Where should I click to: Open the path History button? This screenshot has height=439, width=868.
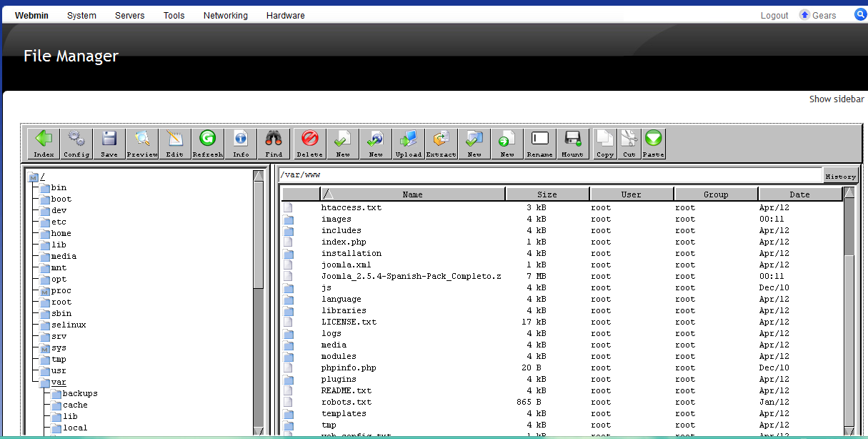pos(840,176)
